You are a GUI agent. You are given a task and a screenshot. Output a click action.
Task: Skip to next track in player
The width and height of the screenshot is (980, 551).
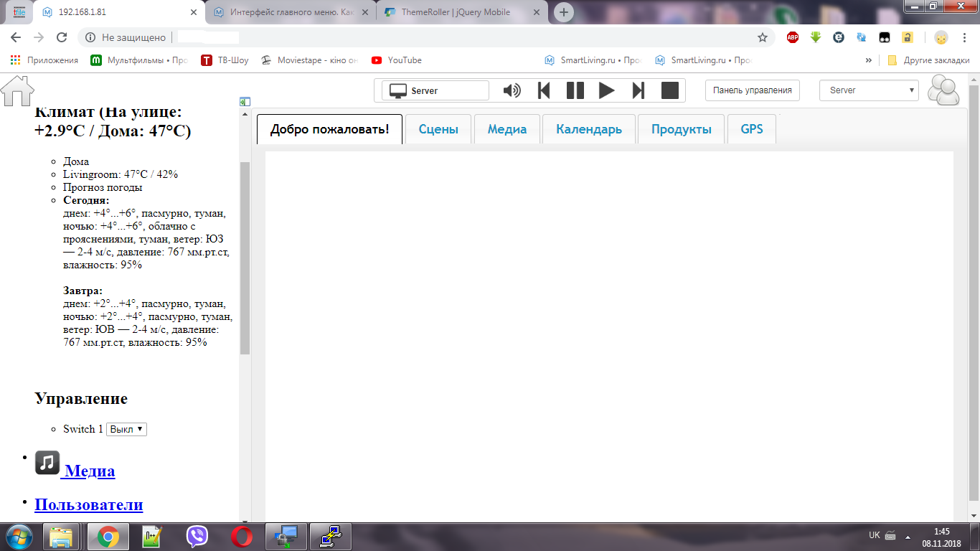tap(638, 90)
